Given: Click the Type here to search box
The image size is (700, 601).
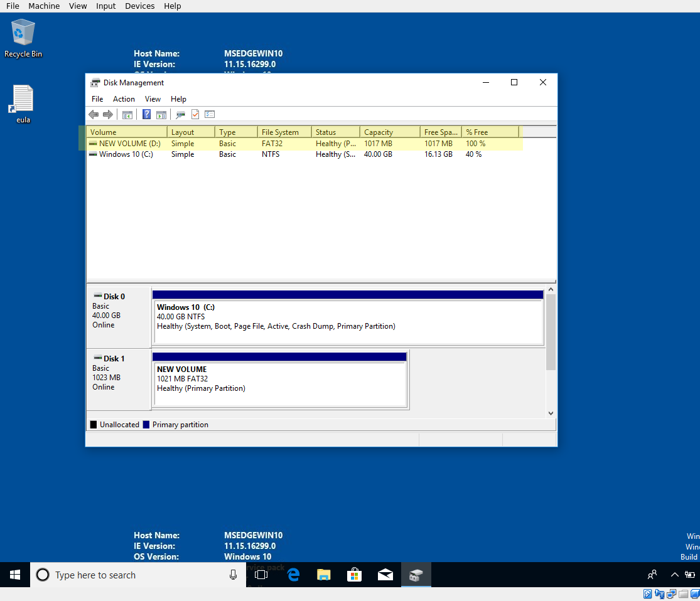Looking at the screenshot, I should (138, 575).
